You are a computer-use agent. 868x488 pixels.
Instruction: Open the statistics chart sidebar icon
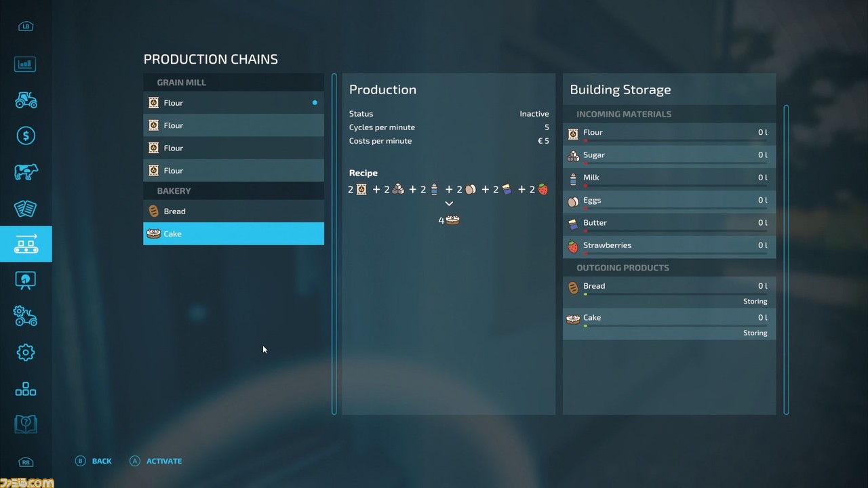(25, 64)
